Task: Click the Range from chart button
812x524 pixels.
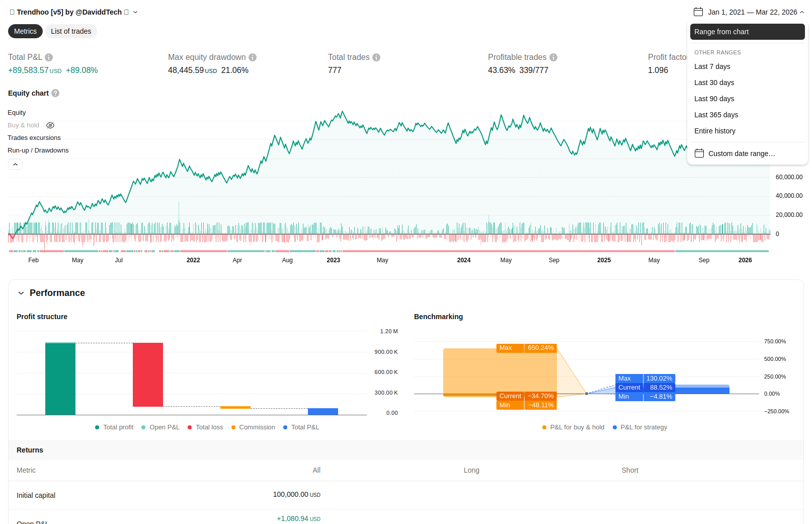Action: coord(747,32)
